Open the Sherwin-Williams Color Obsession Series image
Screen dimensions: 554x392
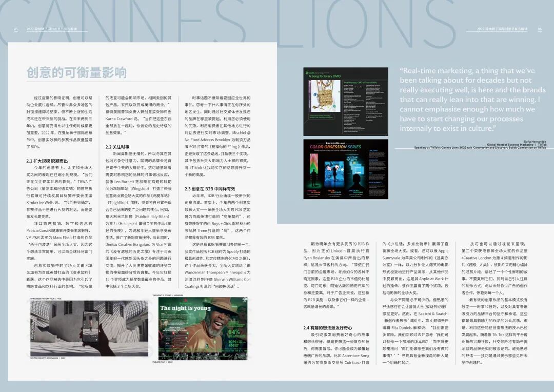(346, 169)
